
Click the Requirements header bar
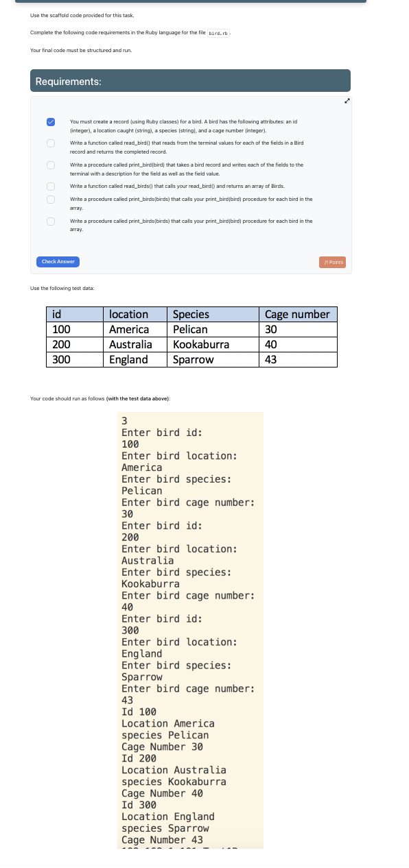pyautogui.click(x=190, y=80)
